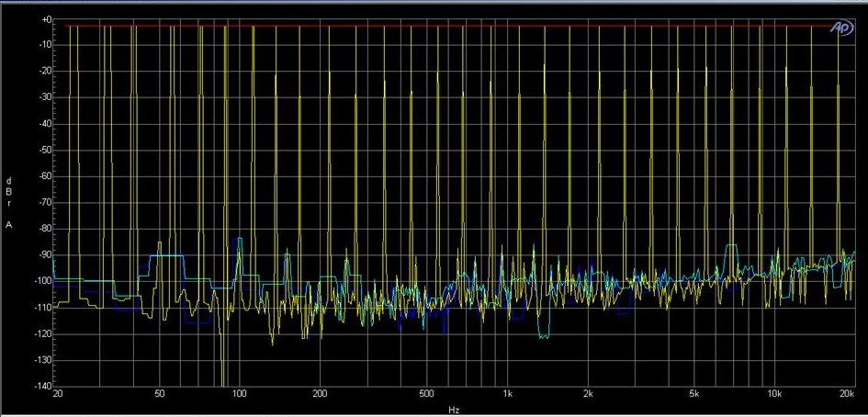868x417 pixels.
Task: Select the -60 label on the dBr axis
Action: (45, 176)
